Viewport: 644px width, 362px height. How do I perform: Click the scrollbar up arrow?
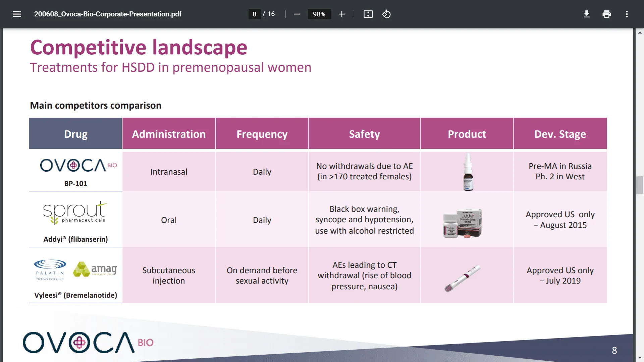tap(640, 33)
